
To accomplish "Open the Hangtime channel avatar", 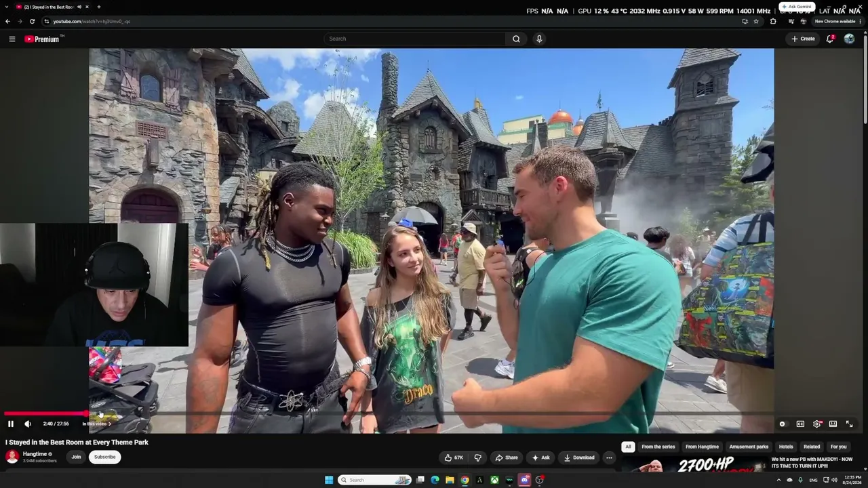I will [12, 457].
